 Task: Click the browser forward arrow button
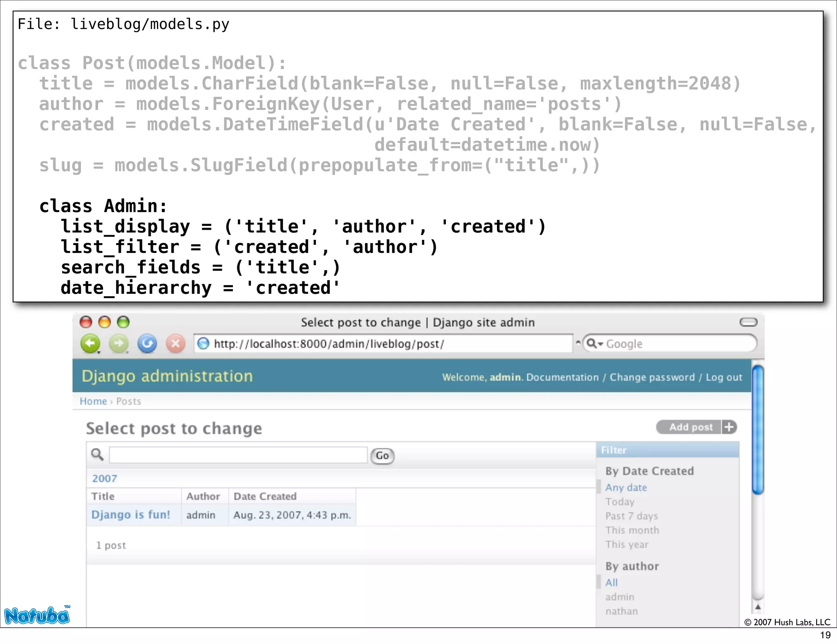click(119, 343)
